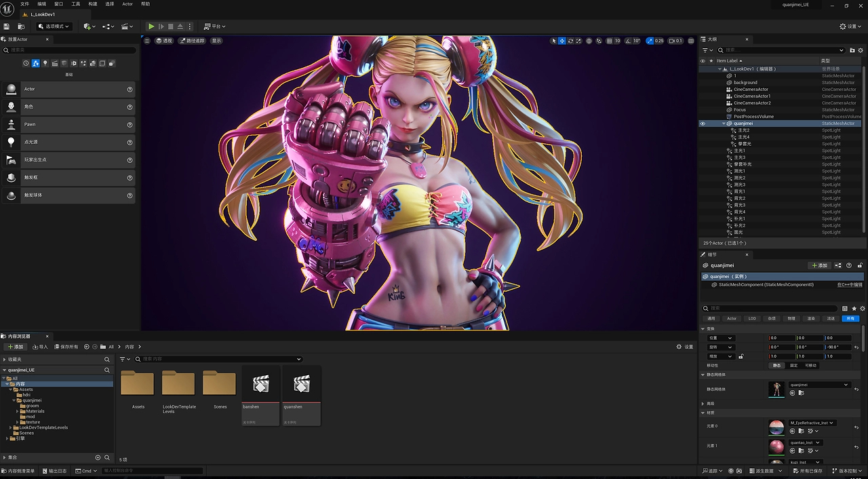Click the Outliner search field
868x479 pixels.
pos(781,50)
